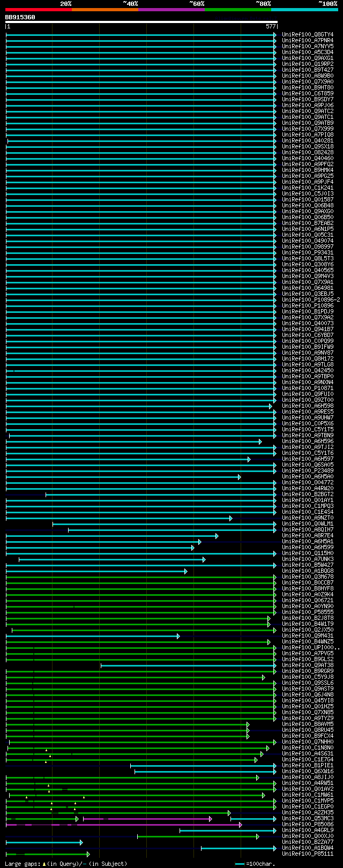Click the UniRef100_Q40281 text
This screenshot has height=868, width=343.
308,141
